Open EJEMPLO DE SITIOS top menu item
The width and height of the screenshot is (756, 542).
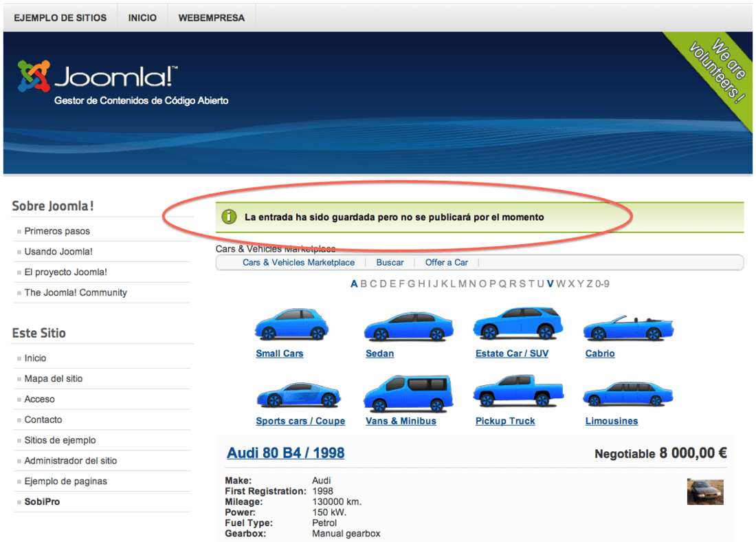[60, 18]
